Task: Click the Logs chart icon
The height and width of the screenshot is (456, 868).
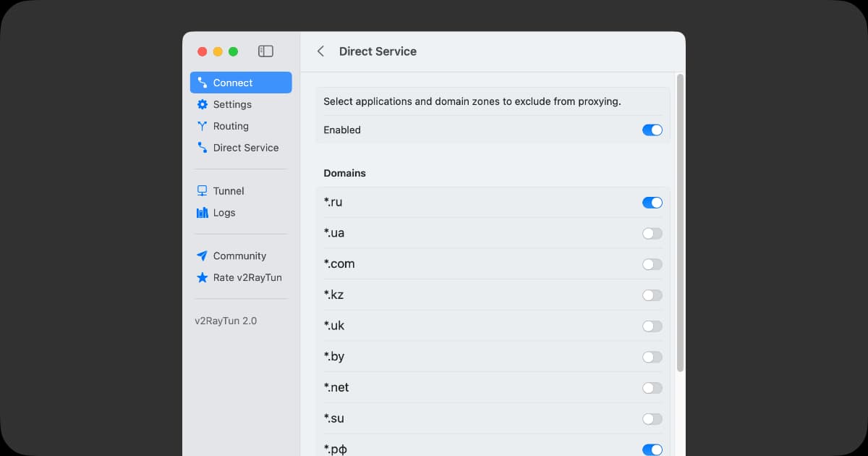Action: pyautogui.click(x=203, y=213)
